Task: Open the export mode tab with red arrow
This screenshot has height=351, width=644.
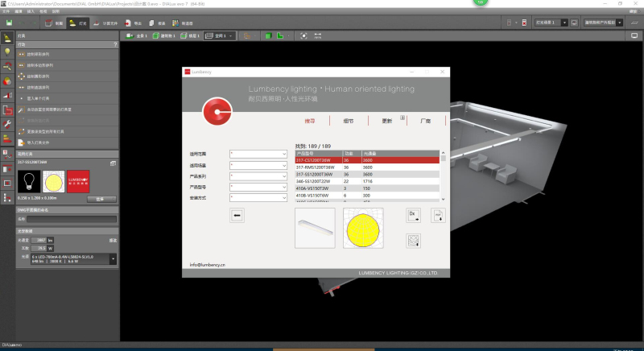Action: pos(133,23)
